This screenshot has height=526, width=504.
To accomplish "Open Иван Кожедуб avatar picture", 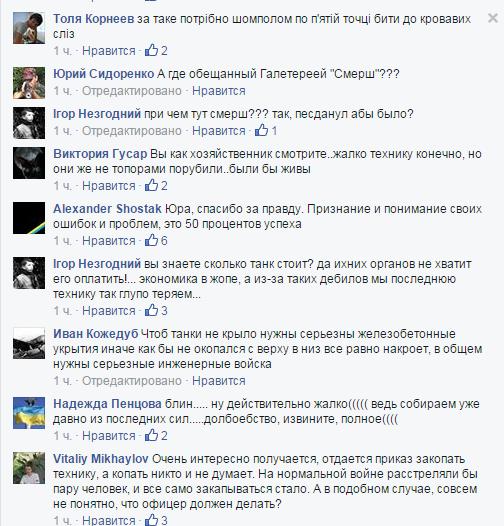I will tap(29, 343).
